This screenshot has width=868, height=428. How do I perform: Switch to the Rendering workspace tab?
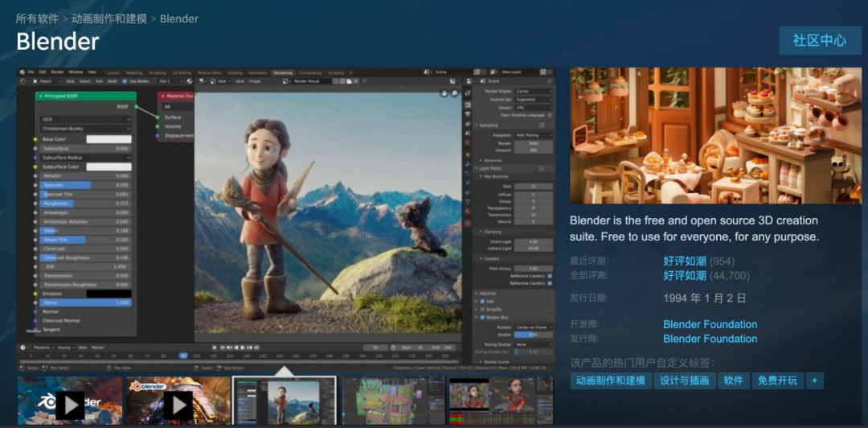point(283,72)
